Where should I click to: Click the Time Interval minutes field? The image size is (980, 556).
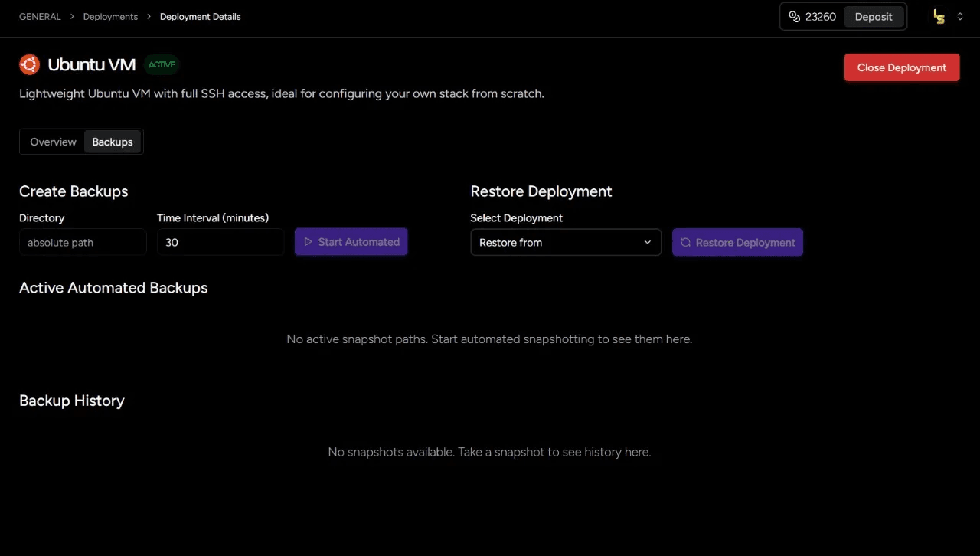click(220, 242)
